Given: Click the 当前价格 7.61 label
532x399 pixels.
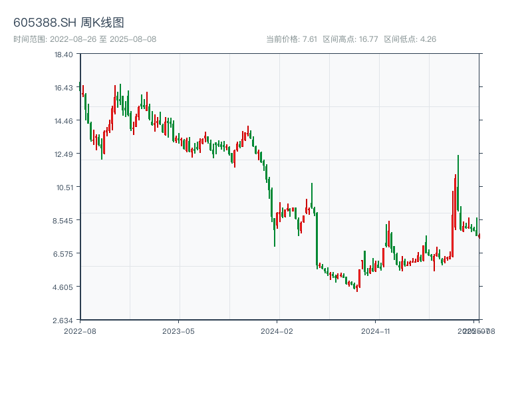Looking at the screenshot, I should point(291,39).
